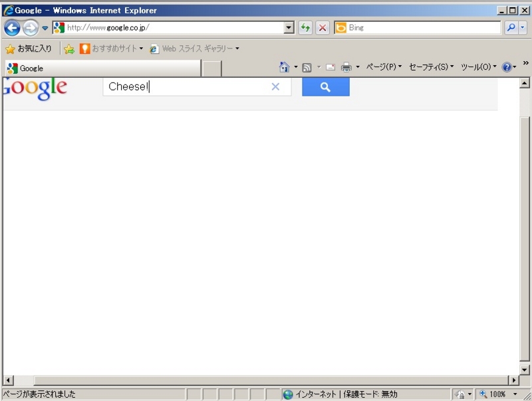Click the Google search magnifier button

pyautogui.click(x=325, y=86)
